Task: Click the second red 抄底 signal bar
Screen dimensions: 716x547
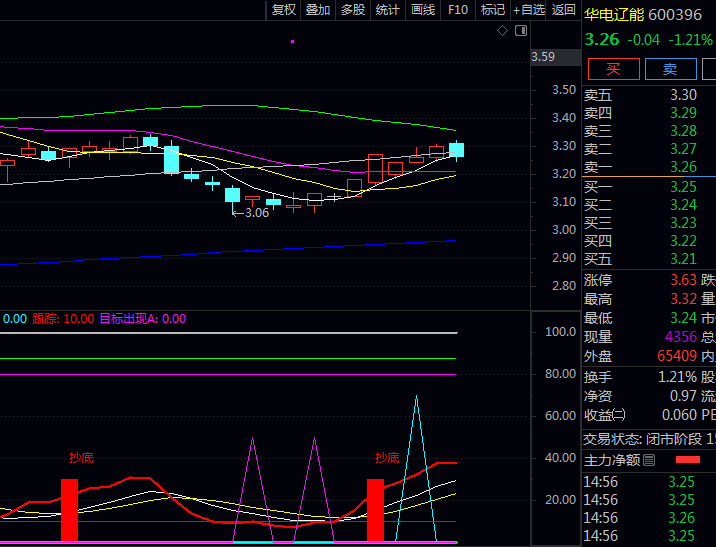Action: [x=375, y=510]
